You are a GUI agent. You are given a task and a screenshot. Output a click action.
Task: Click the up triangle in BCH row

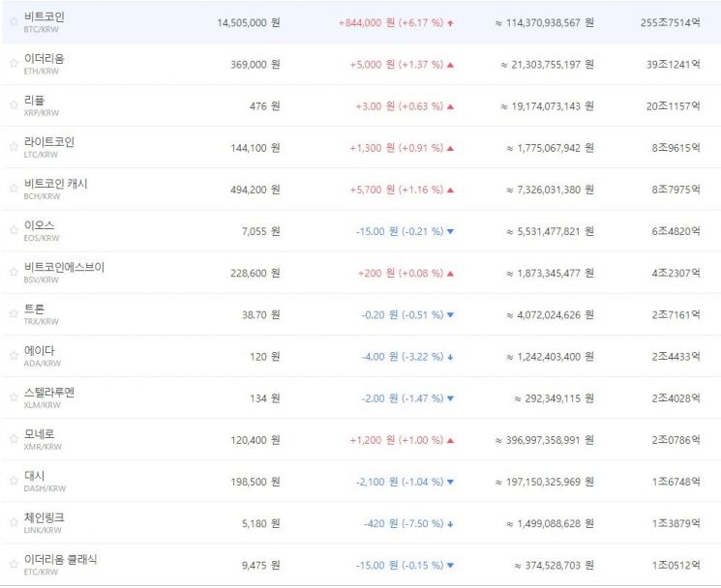coord(450,190)
